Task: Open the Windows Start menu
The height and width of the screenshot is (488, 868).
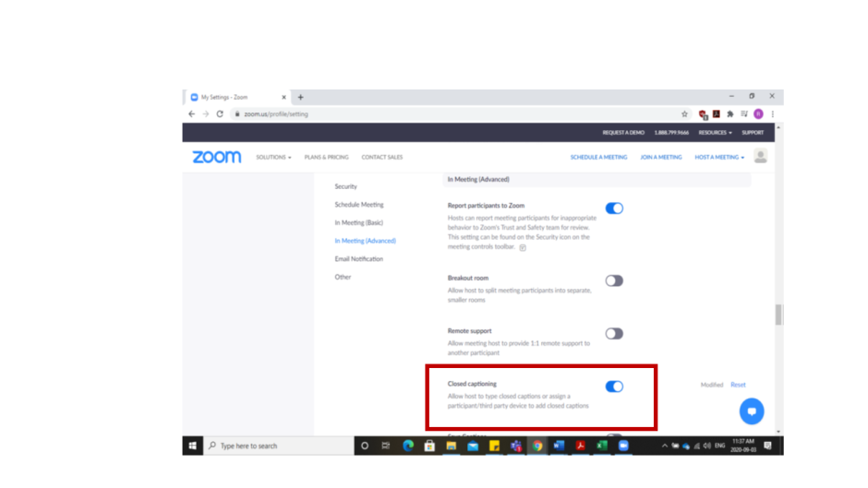Action: (193, 446)
